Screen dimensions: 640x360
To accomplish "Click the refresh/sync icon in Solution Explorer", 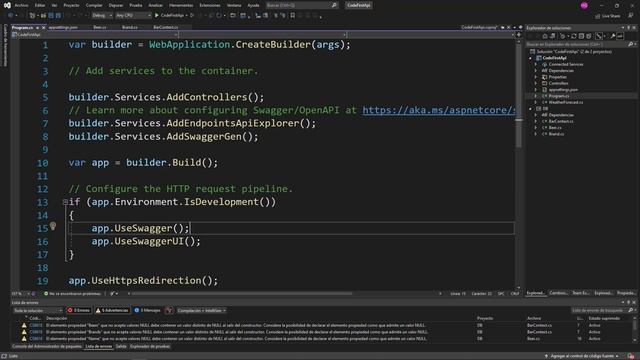I will pyautogui.click(x=573, y=36).
